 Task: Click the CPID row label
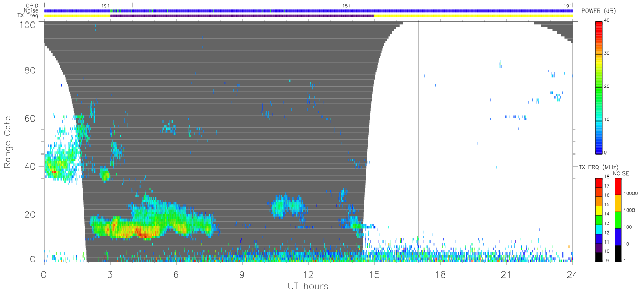pos(32,6)
